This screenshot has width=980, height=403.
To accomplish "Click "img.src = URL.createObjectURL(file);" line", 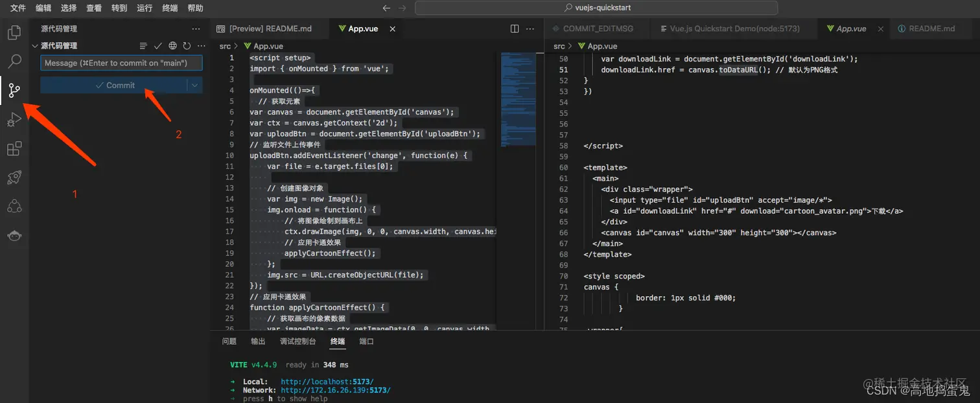I will point(345,275).
